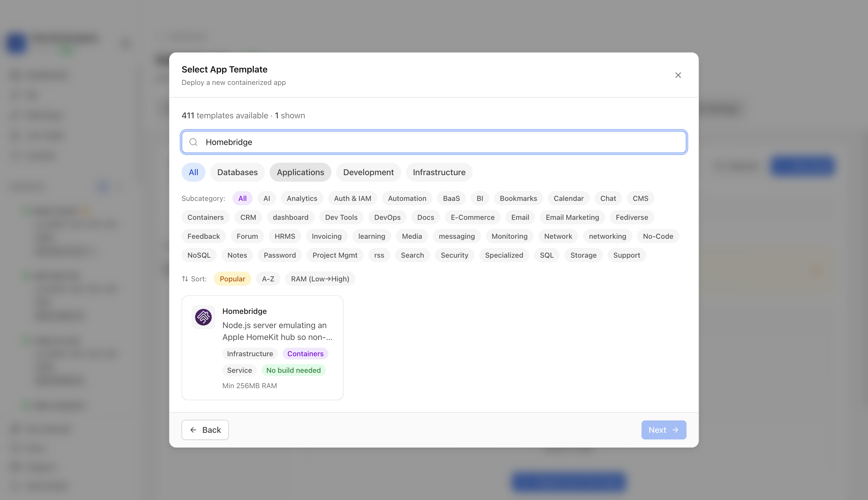This screenshot has height=500, width=868.
Task: Filter by HRMS subcategory
Action: tap(285, 236)
